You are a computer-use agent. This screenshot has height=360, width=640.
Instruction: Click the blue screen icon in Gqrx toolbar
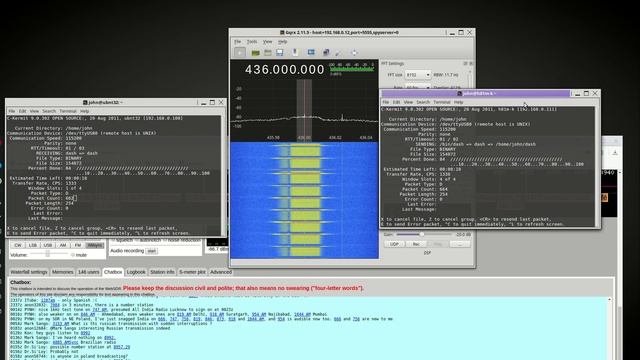(311, 52)
